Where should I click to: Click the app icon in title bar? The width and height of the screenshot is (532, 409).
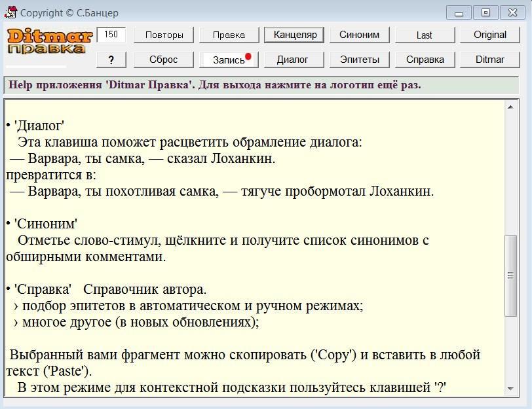(x=10, y=12)
